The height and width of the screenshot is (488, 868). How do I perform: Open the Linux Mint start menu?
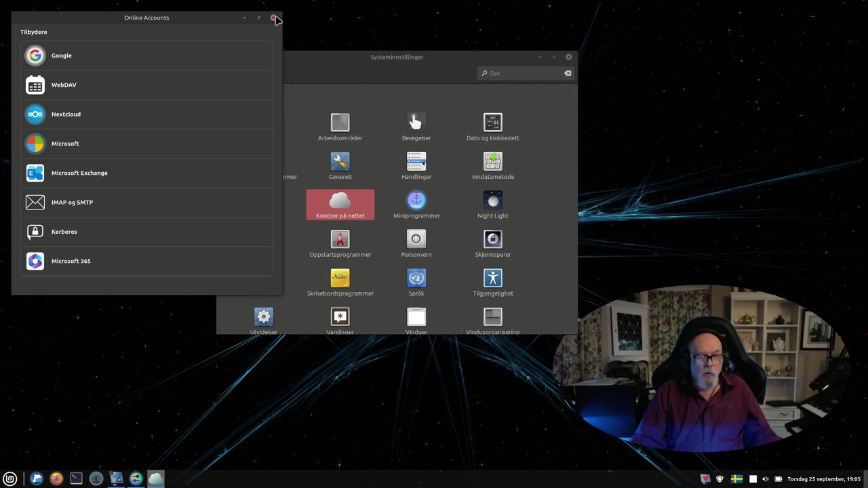coord(10,479)
